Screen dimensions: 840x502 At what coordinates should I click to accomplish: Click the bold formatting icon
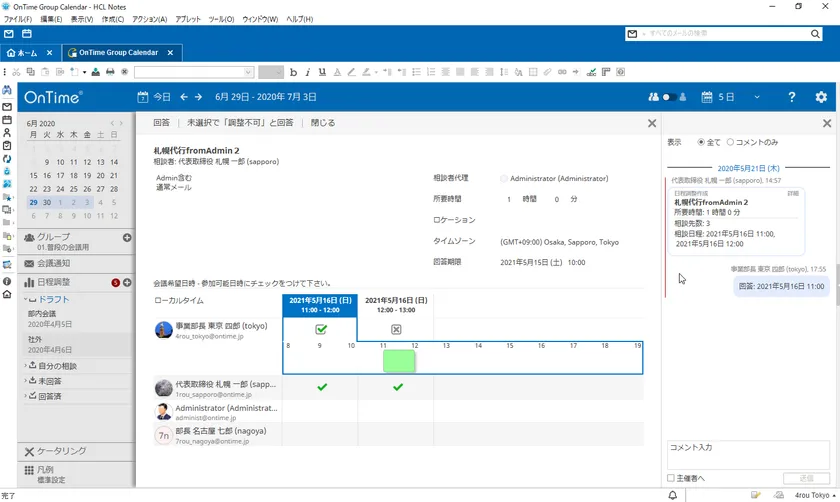point(293,72)
